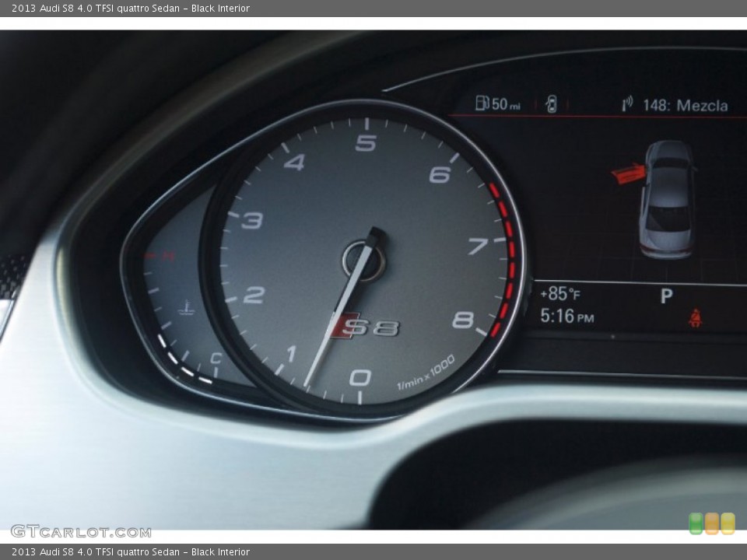Image resolution: width=747 pixels, height=560 pixels.
Task: Click the tachometer number 8
Action: [x=462, y=320]
